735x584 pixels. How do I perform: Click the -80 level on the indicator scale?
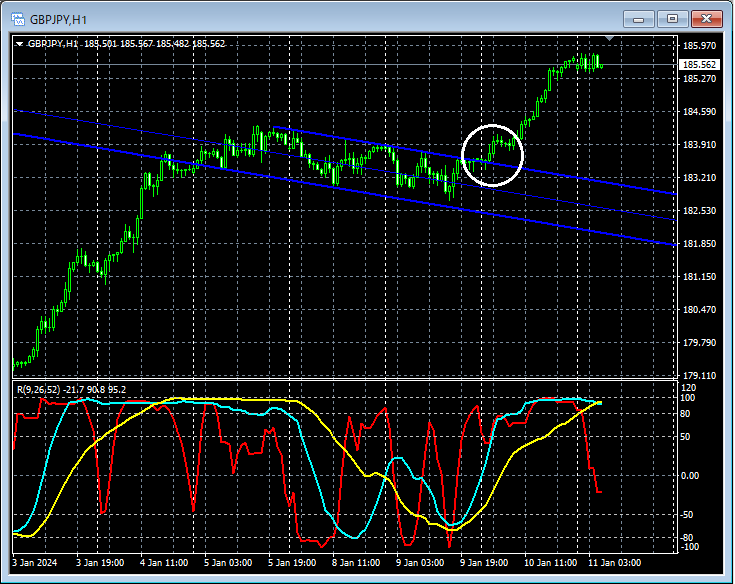[686, 538]
